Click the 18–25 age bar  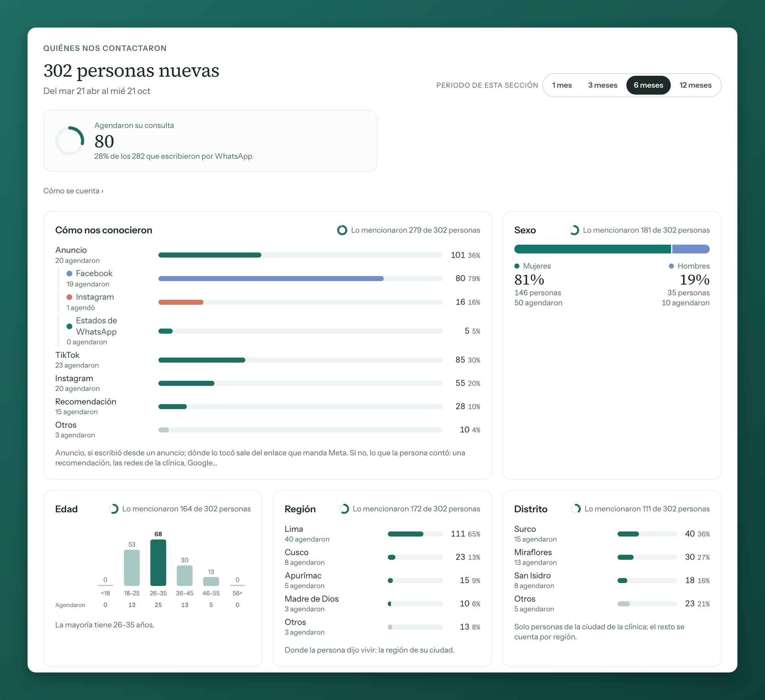tap(132, 568)
